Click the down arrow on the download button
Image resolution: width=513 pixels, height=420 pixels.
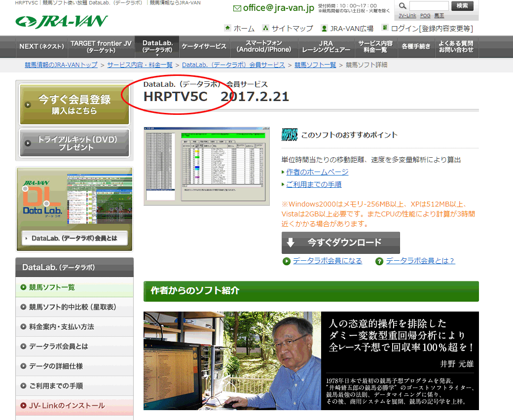(x=291, y=242)
